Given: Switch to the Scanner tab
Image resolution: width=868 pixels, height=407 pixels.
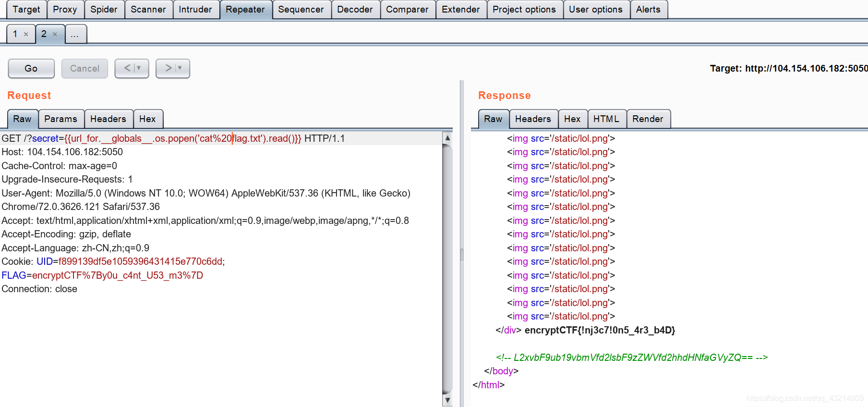Looking at the screenshot, I should click(x=148, y=9).
